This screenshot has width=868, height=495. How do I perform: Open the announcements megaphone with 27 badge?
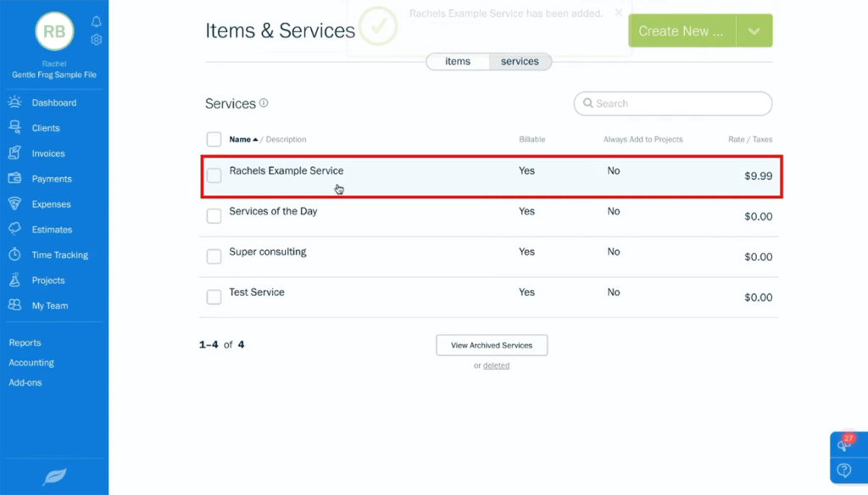tap(843, 444)
